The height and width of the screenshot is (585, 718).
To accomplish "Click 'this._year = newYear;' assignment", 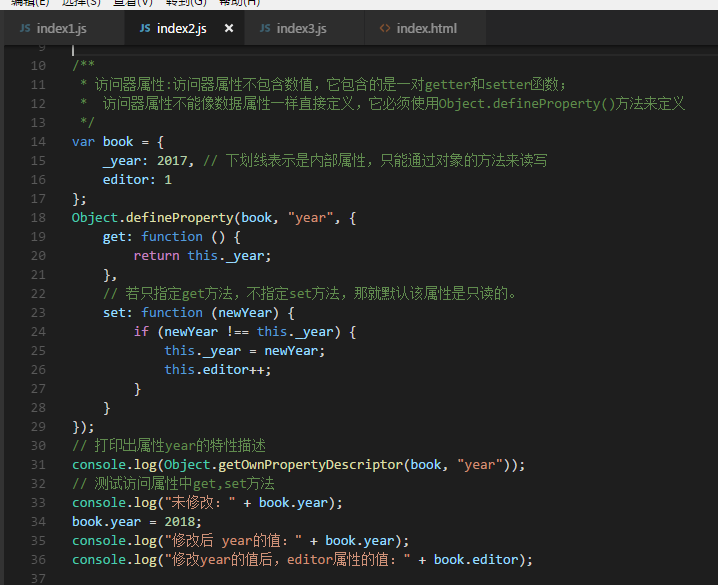I will [x=245, y=351].
